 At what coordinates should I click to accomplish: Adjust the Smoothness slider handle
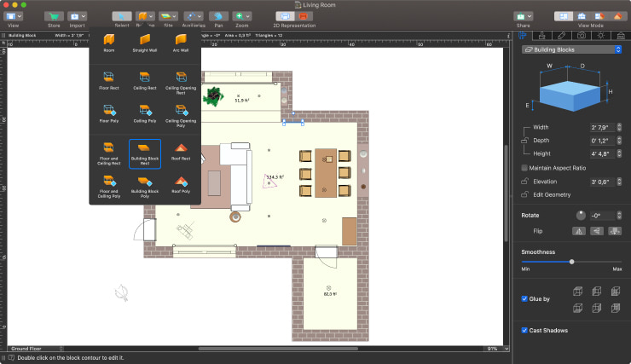[571, 262]
